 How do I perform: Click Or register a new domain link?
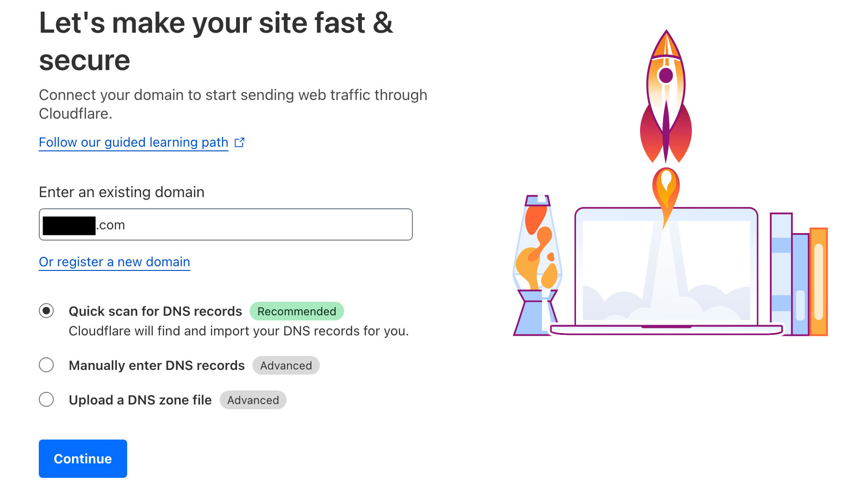pos(115,262)
